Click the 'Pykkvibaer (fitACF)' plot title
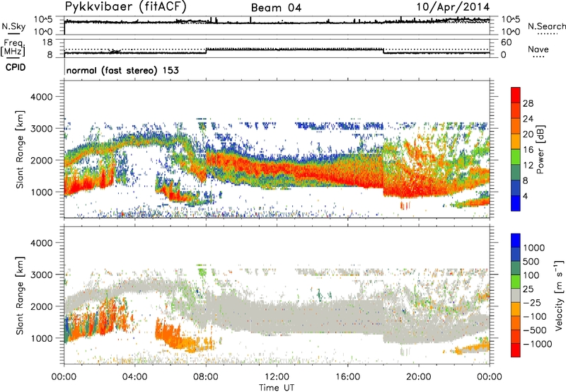 (125, 7)
